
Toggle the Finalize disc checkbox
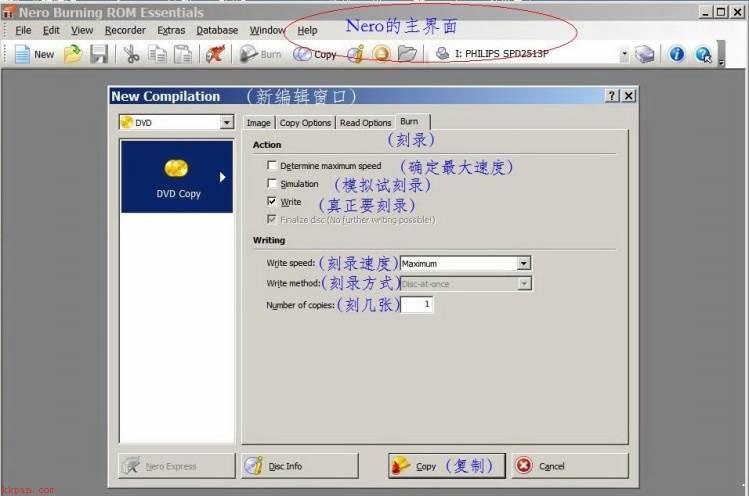pos(271,219)
